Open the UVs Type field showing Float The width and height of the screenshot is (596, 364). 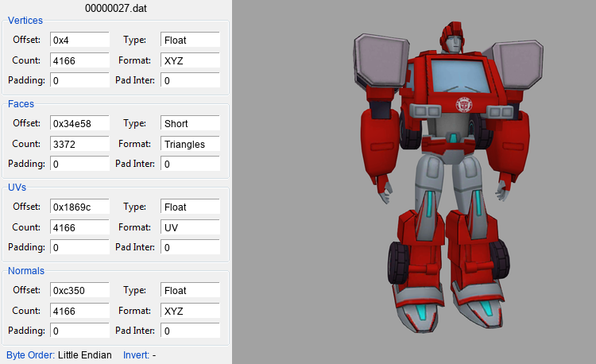[190, 207]
